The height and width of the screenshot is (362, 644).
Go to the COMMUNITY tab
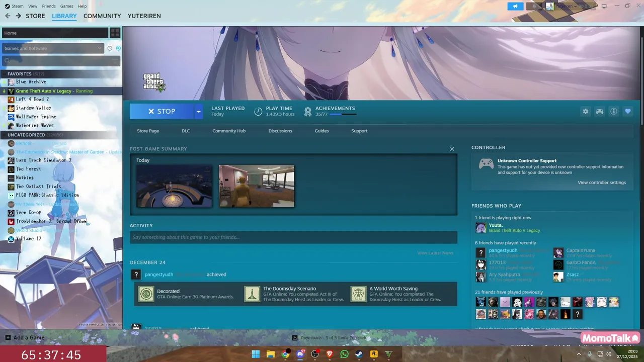102,16
